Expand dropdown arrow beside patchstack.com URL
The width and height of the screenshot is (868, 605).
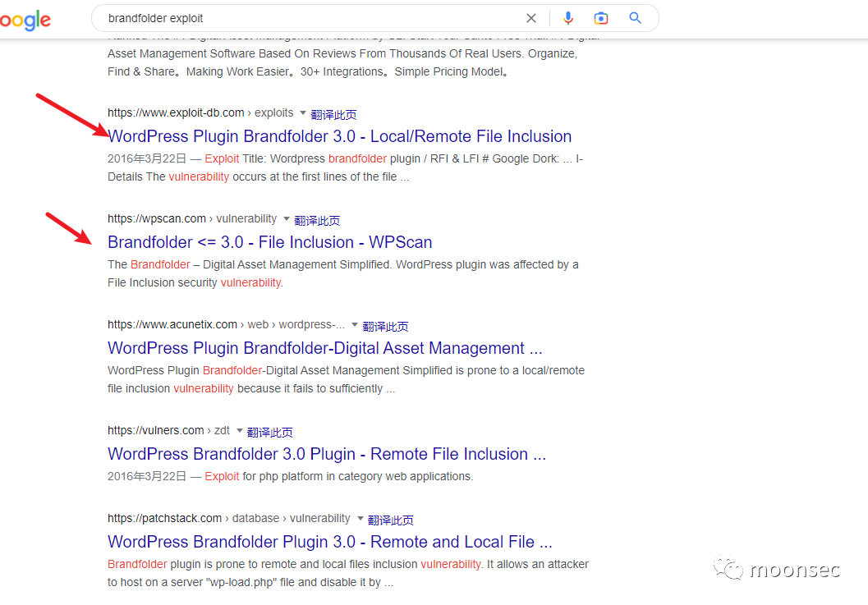pyautogui.click(x=360, y=518)
